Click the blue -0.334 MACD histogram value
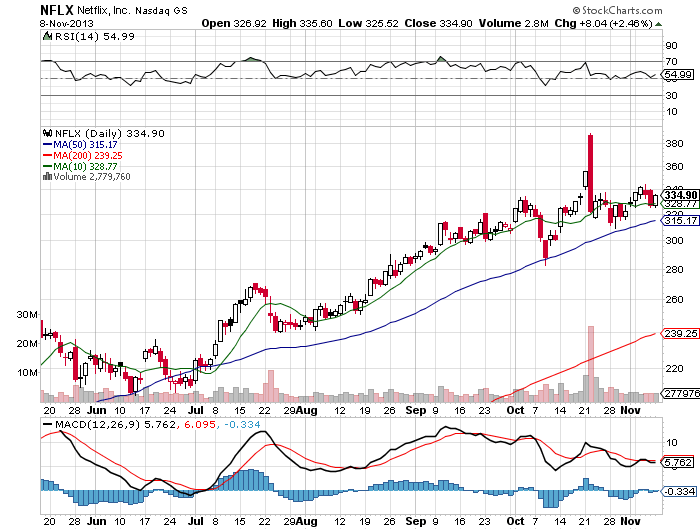 (x=242, y=425)
